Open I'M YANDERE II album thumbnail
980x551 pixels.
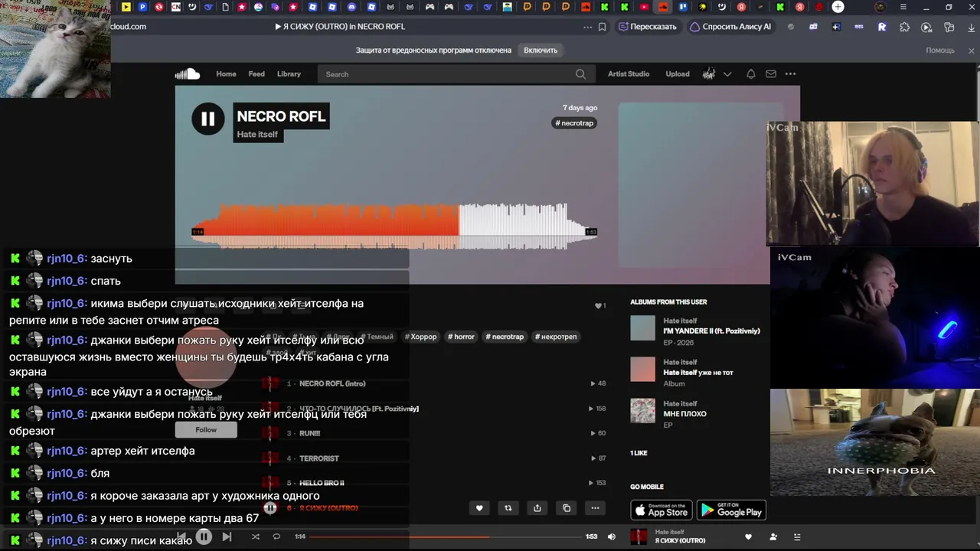643,328
